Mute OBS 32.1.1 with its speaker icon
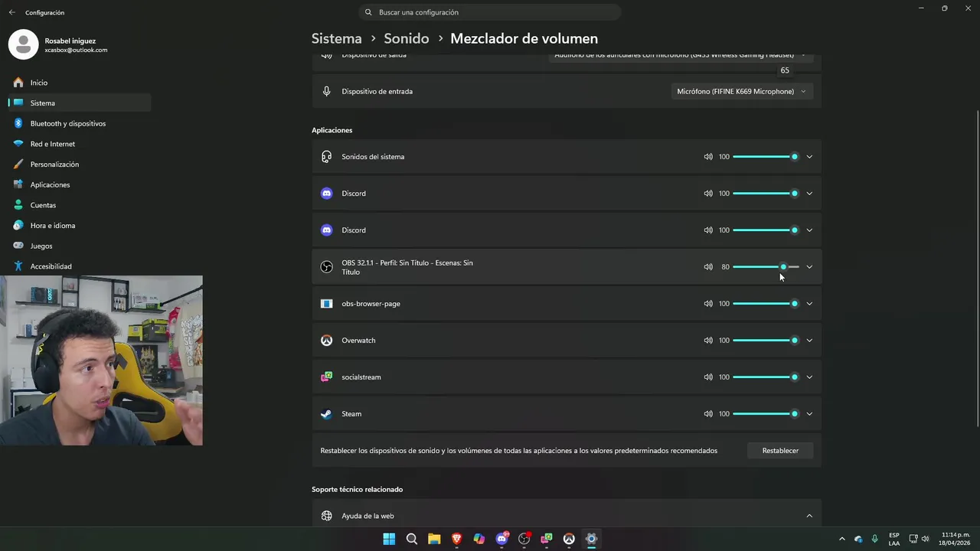The height and width of the screenshot is (551, 980). pos(708,267)
